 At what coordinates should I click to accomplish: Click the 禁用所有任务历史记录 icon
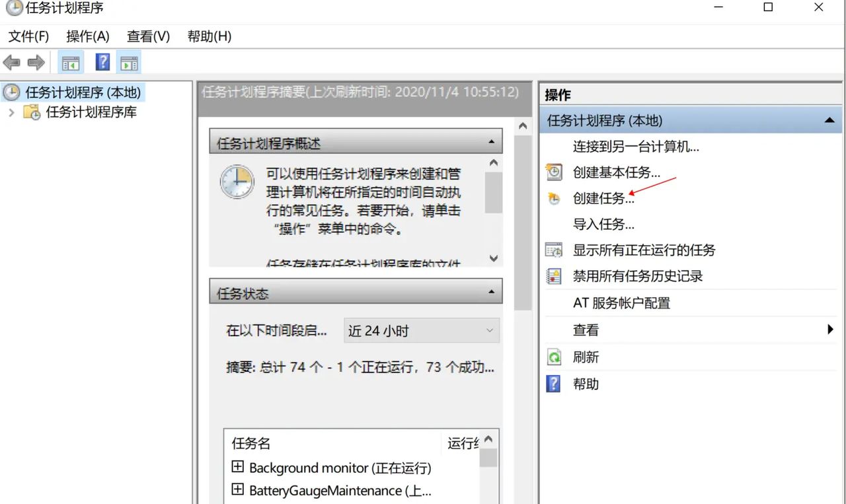tap(554, 276)
